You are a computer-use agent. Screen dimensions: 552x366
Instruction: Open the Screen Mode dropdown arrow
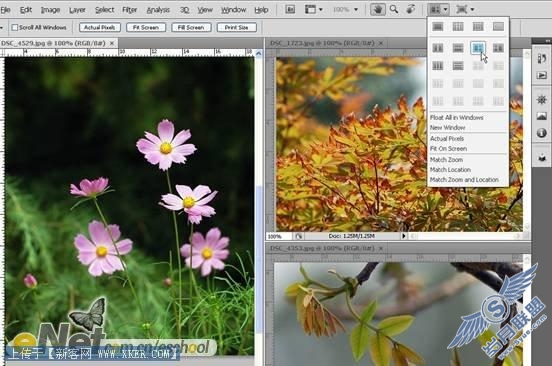[x=472, y=10]
